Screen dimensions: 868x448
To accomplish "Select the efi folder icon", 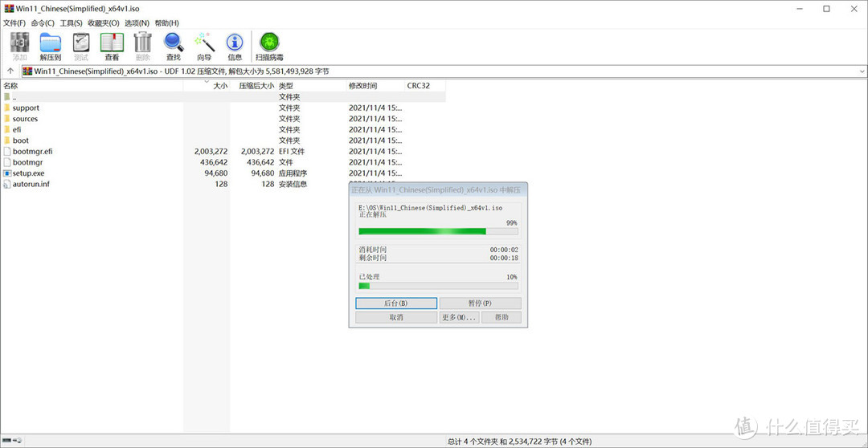I will pyautogui.click(x=6, y=129).
